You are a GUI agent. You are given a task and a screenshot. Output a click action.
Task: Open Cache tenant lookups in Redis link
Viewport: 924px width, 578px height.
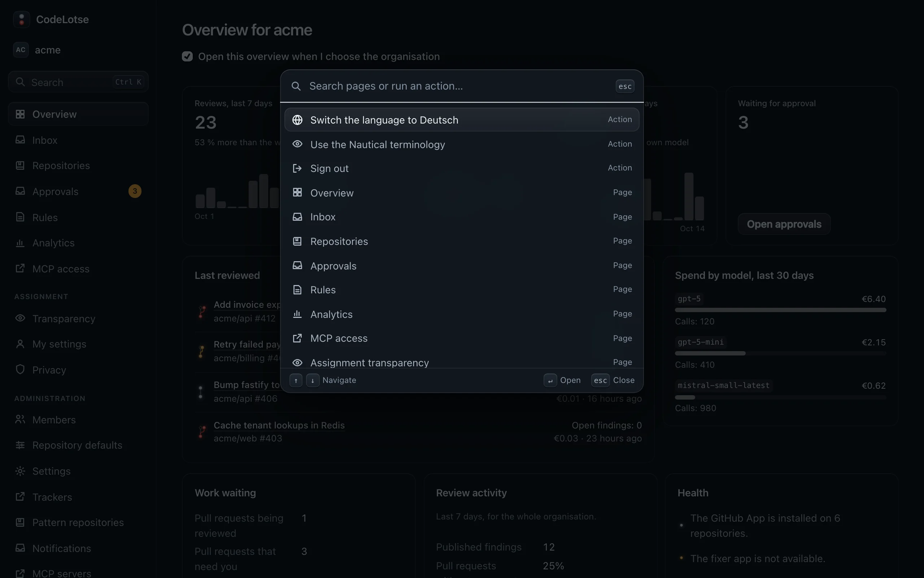pyautogui.click(x=279, y=425)
